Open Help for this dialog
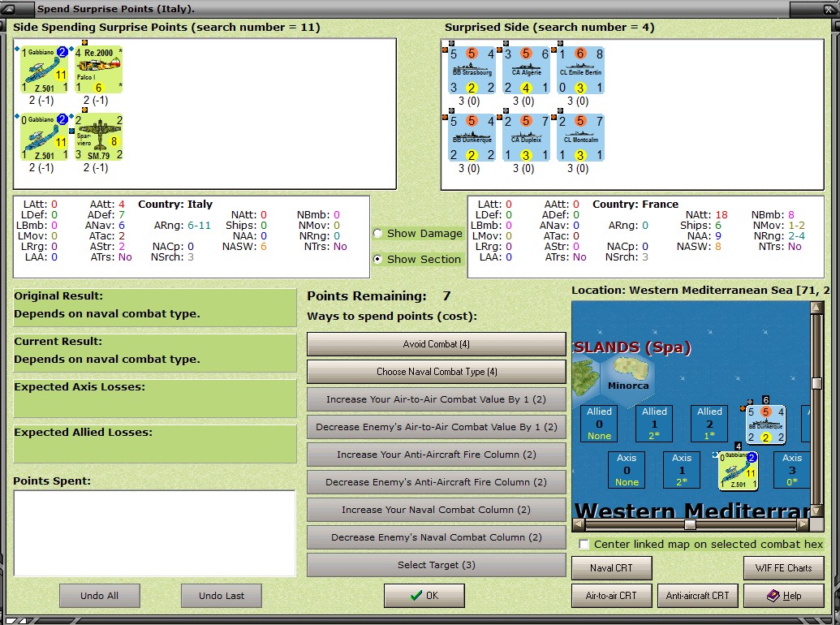The width and height of the screenshot is (840, 625). (783, 596)
